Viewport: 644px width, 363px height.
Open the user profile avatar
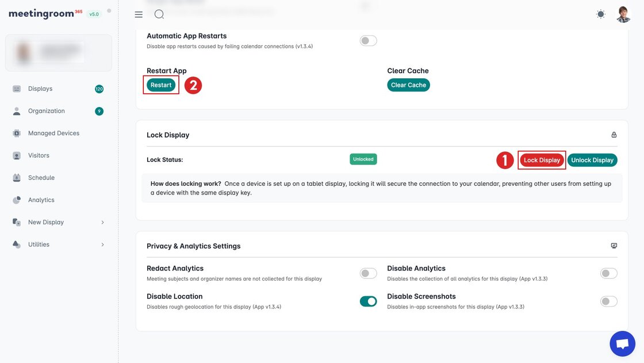(x=623, y=14)
